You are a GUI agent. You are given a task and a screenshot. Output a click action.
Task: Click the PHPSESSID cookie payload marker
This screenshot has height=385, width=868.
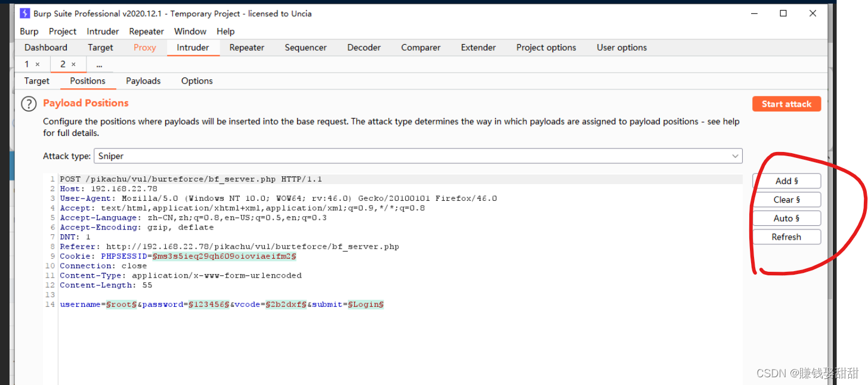[x=224, y=256]
